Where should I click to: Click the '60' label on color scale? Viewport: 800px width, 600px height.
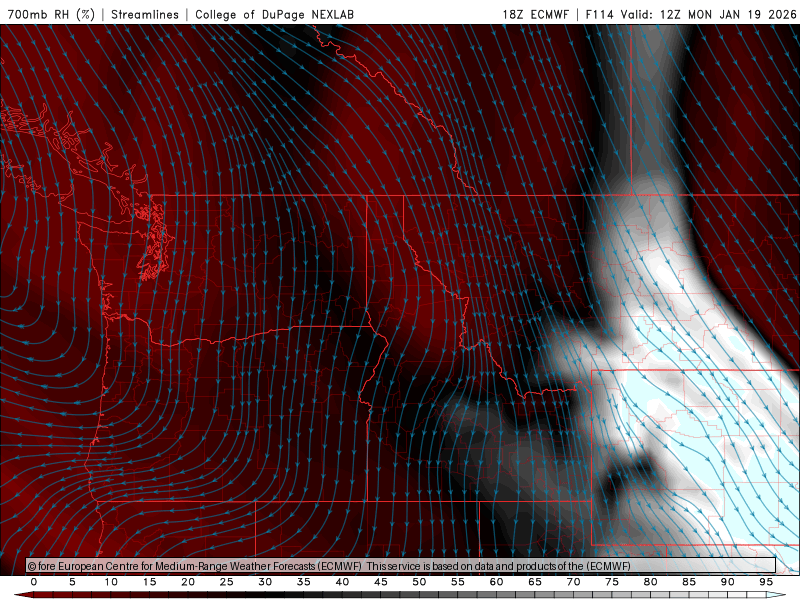coord(496,582)
